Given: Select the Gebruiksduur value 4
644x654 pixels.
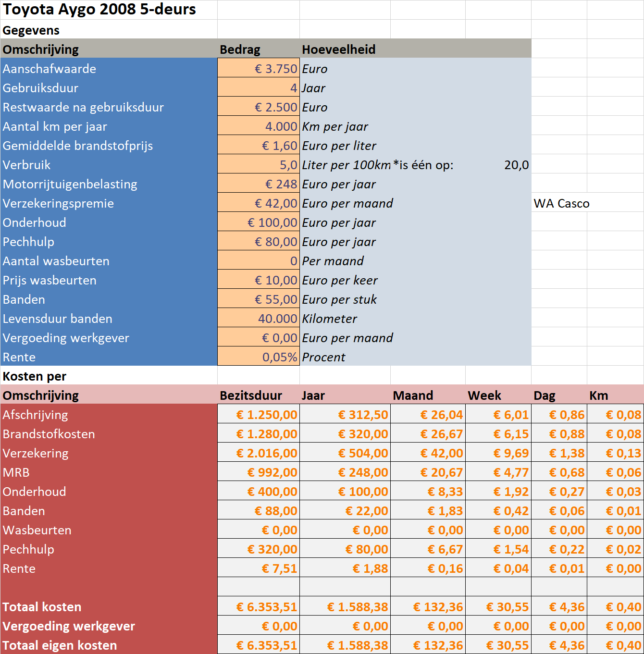Looking at the screenshot, I should (259, 87).
